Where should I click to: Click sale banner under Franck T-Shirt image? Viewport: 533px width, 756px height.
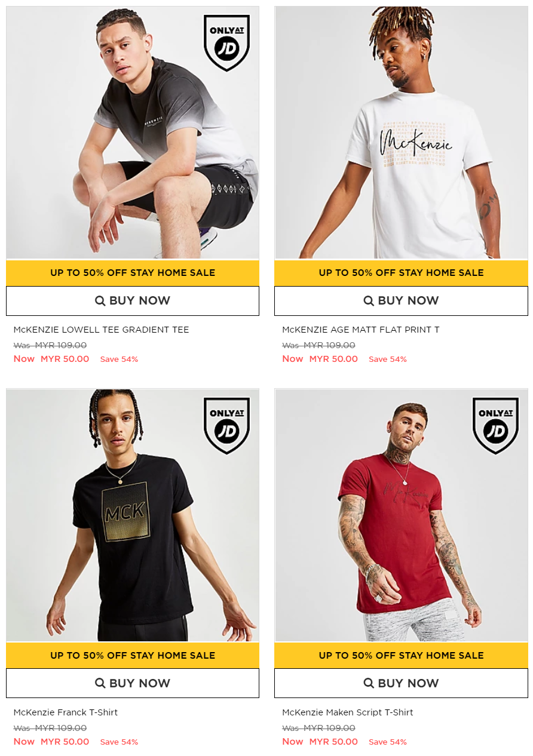pos(133,656)
